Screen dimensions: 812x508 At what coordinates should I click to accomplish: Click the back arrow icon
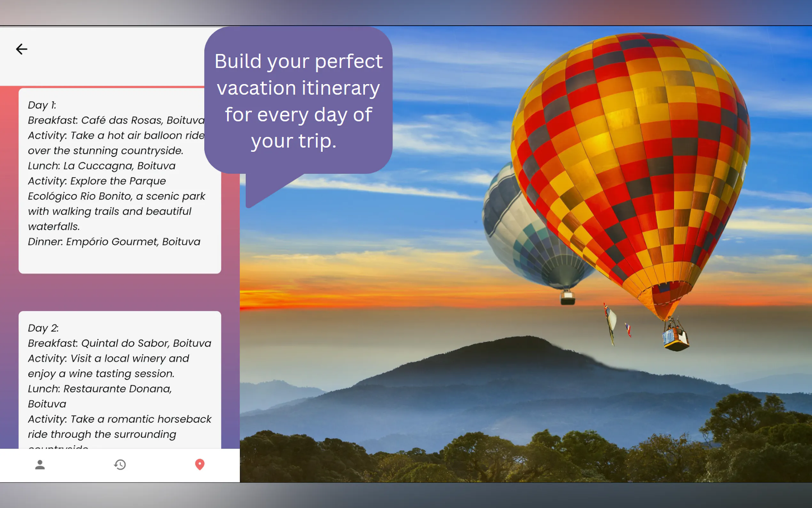pyautogui.click(x=21, y=49)
